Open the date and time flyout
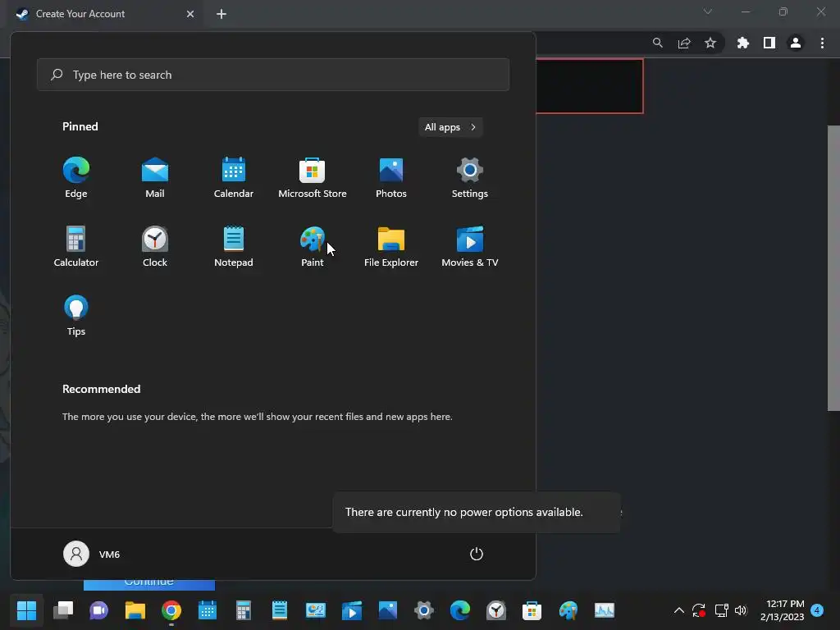The height and width of the screenshot is (630, 840). 782,610
